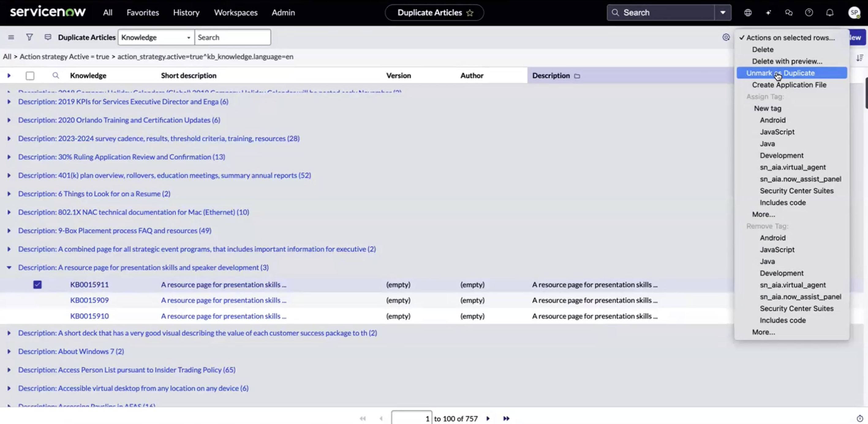This screenshot has height=424, width=868.
Task: Open the History menu
Action: click(186, 13)
